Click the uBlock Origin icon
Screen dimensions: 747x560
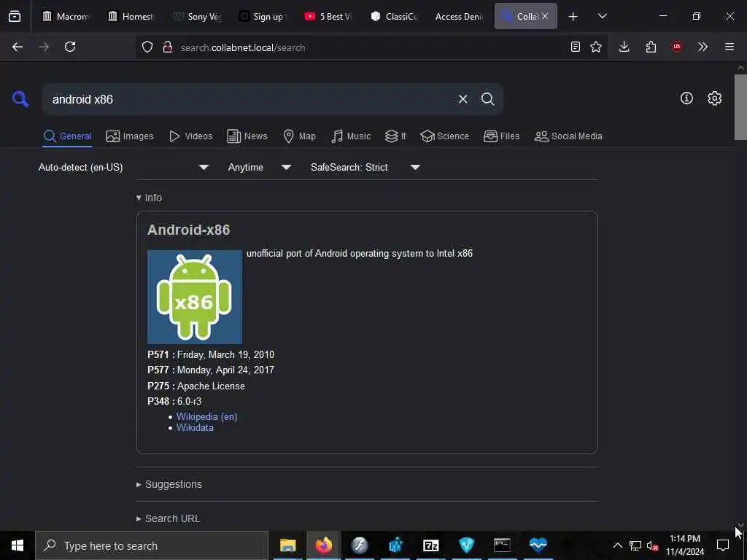point(676,47)
